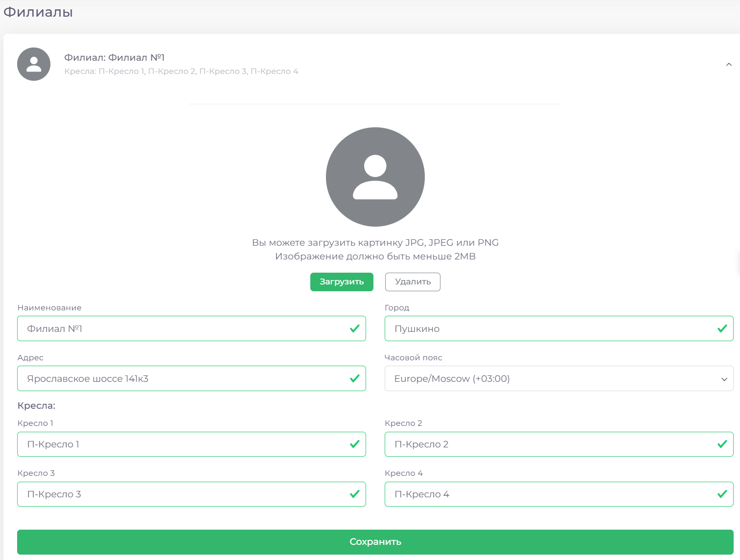The width and height of the screenshot is (740, 560).
Task: Click checkmark icon in Кресло 2 field
Action: [x=722, y=444]
